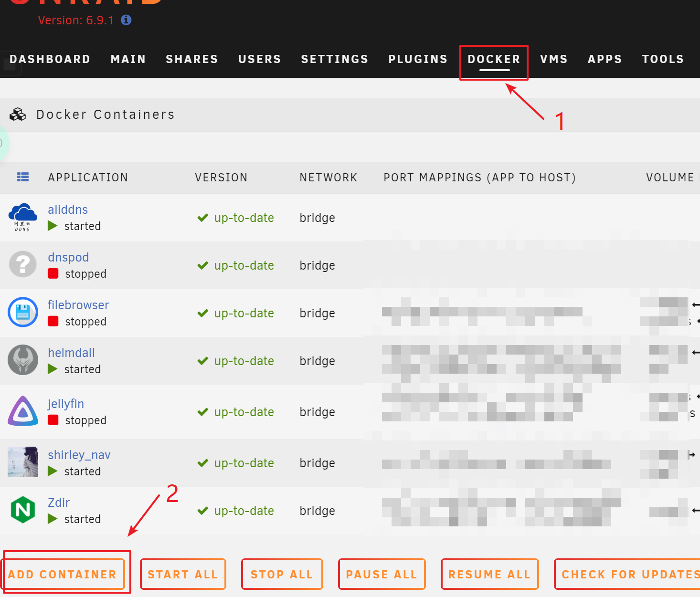Open the heimdall container link

(71, 353)
